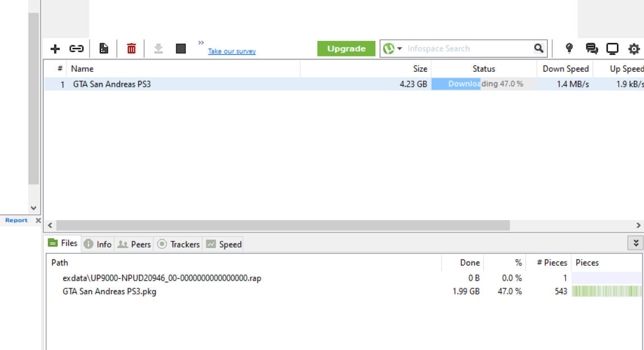Screen dimensions: 644x350
Task: Close the Report ad with X
Action: point(38,220)
